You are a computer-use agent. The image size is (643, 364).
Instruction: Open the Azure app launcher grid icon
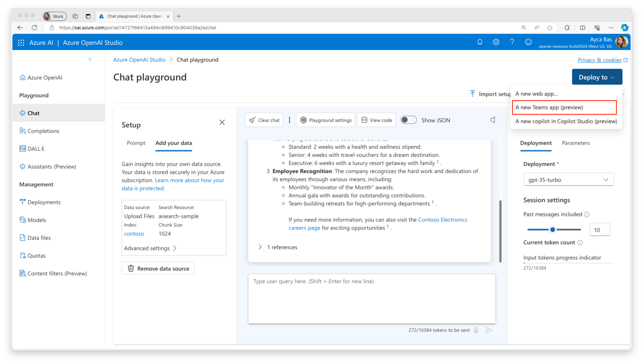pyautogui.click(x=21, y=43)
